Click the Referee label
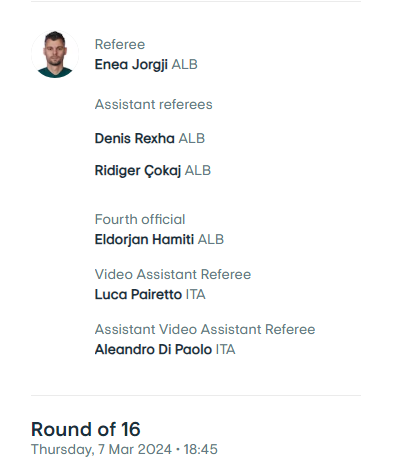 click(120, 44)
